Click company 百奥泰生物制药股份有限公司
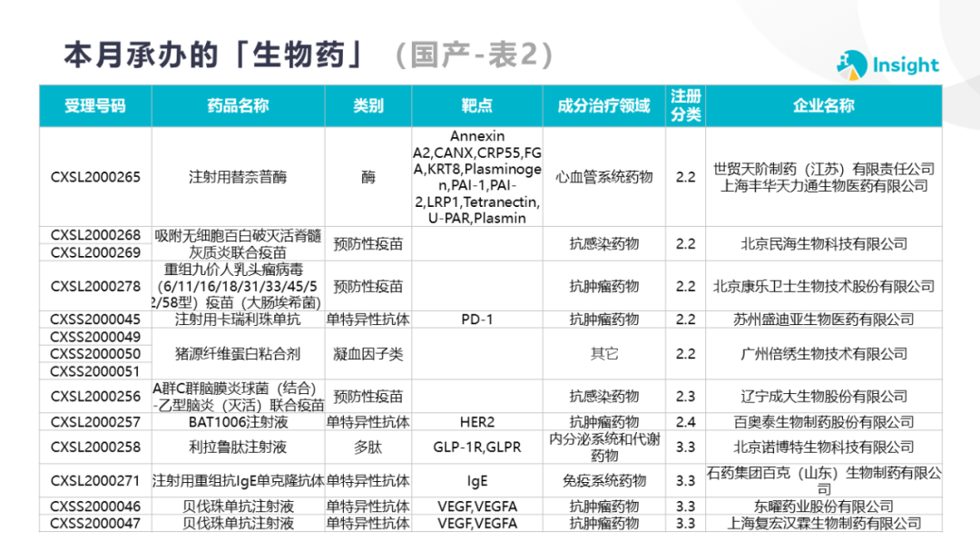The height and width of the screenshot is (551, 980). (x=824, y=422)
